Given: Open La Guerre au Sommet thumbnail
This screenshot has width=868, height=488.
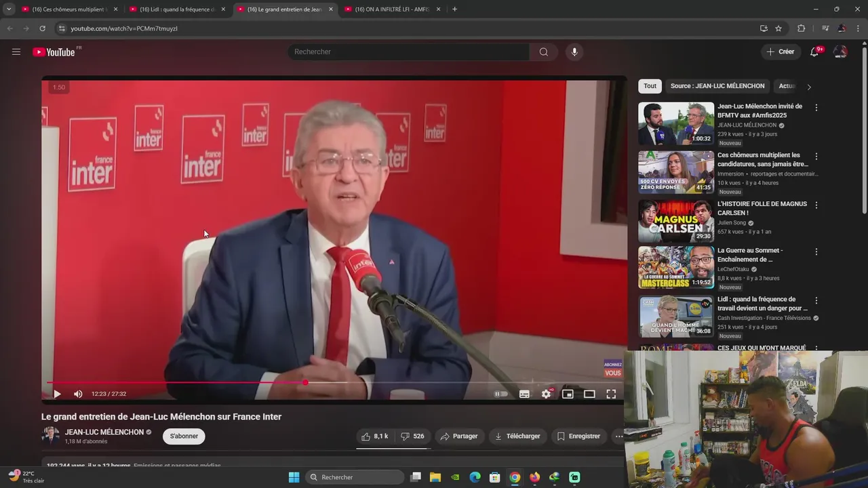Looking at the screenshot, I should [676, 267].
